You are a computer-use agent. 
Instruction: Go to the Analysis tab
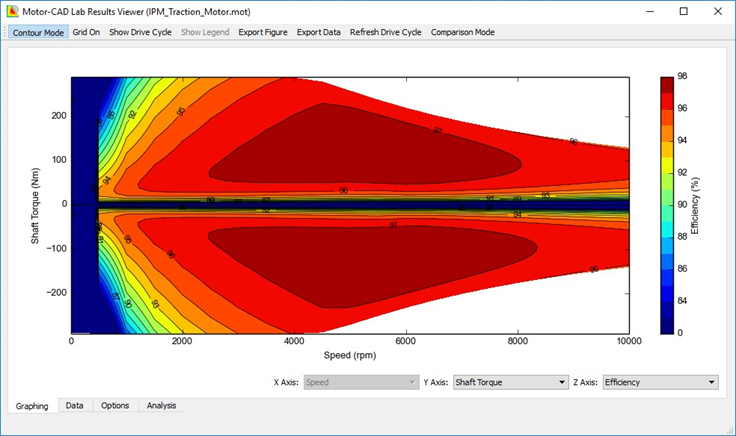pyautogui.click(x=161, y=405)
